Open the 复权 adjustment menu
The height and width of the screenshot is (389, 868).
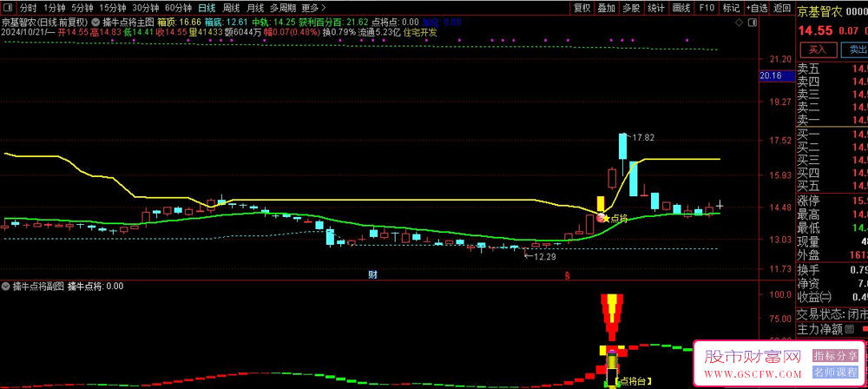pos(582,8)
